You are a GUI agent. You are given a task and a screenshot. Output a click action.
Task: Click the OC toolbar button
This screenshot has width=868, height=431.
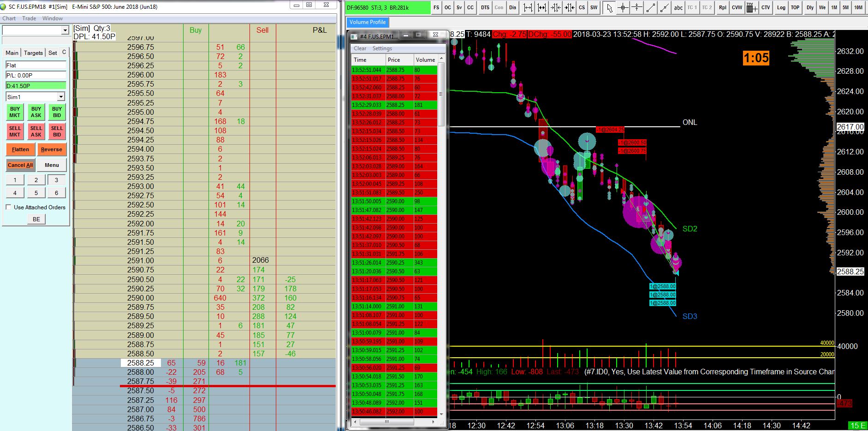(448, 7)
